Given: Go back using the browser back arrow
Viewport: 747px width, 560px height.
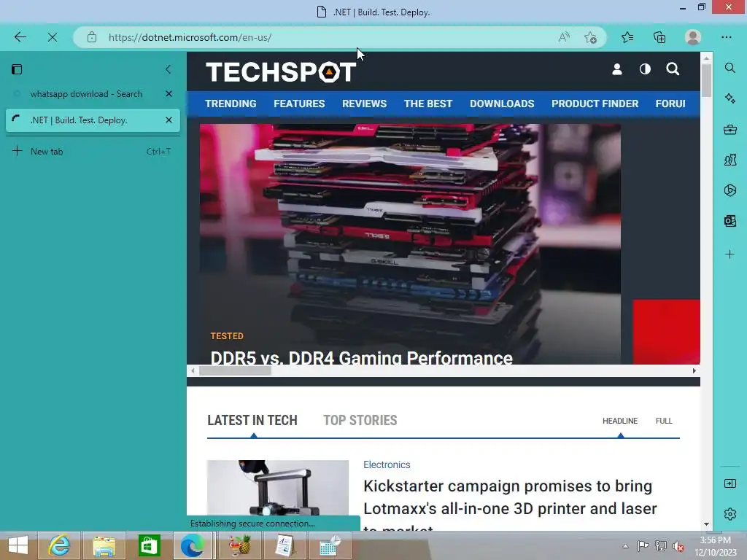Looking at the screenshot, I should (x=20, y=37).
